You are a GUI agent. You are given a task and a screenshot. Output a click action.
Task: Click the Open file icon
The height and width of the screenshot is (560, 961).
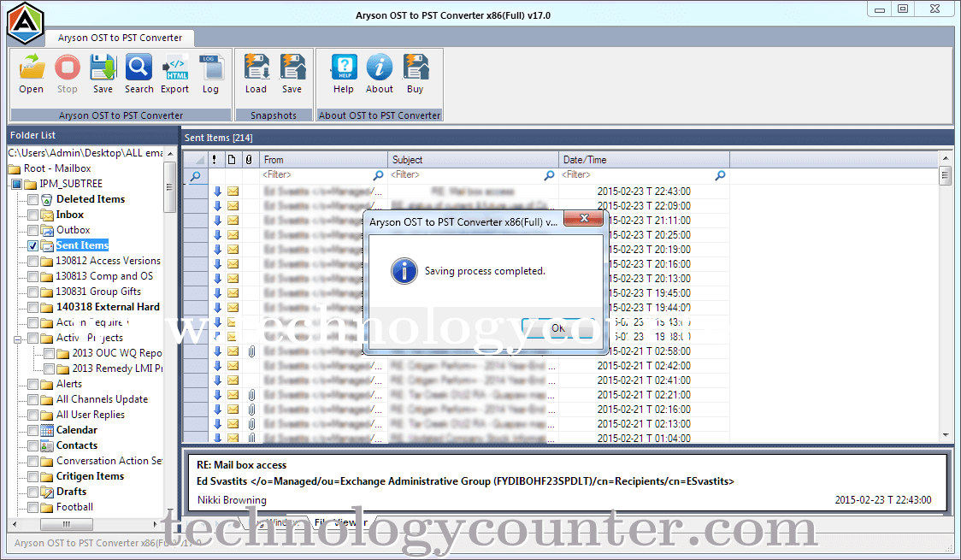click(x=32, y=68)
